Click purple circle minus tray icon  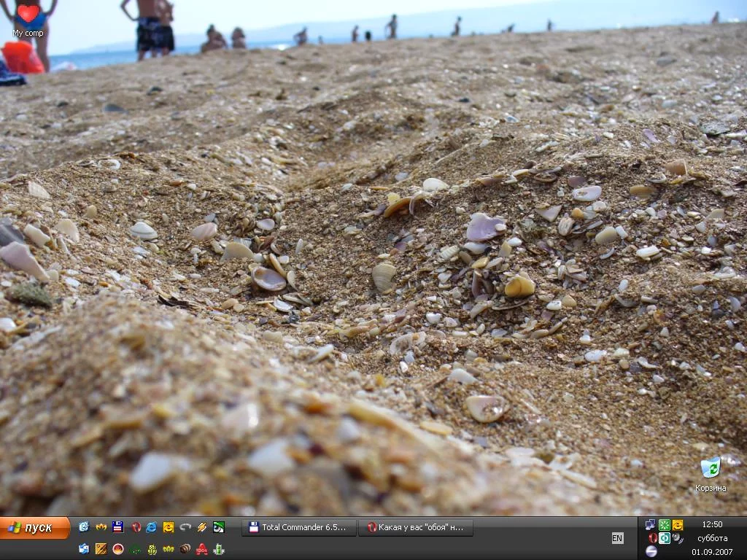pyautogui.click(x=651, y=551)
